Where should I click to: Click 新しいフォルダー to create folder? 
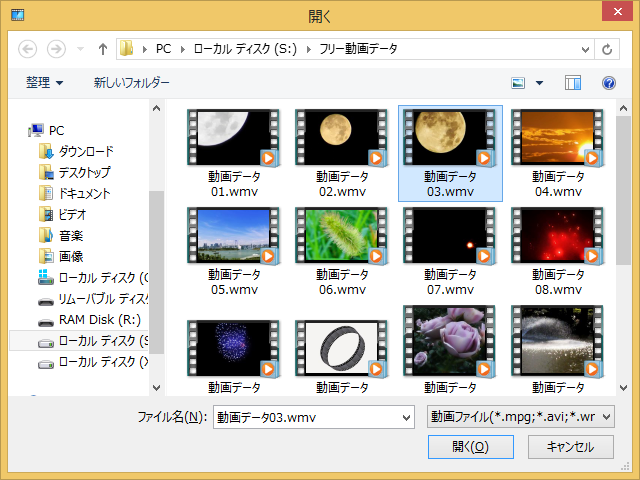[131, 82]
